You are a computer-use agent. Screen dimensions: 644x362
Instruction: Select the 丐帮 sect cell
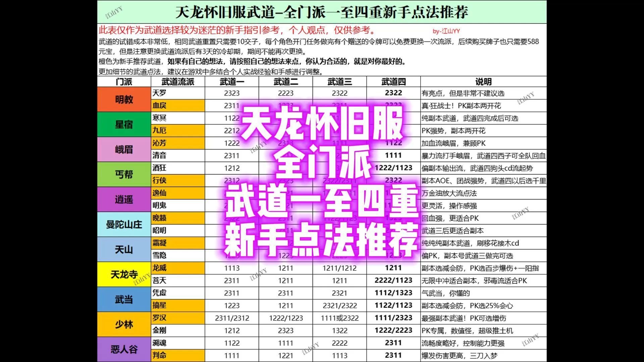[x=124, y=174]
